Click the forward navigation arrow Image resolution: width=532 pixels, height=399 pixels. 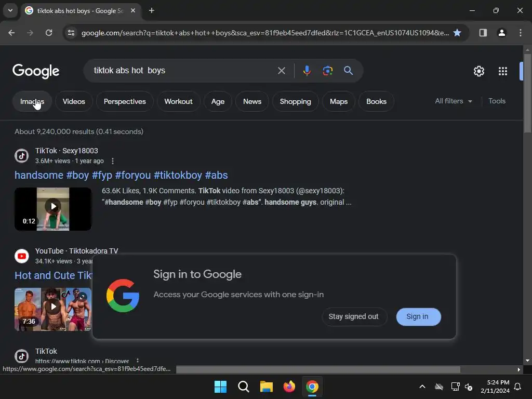pos(30,33)
